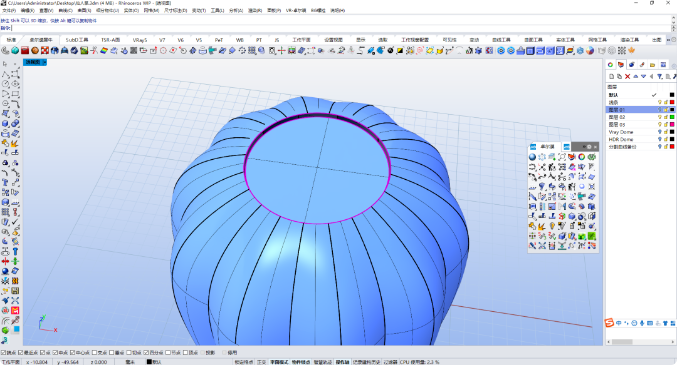Select the Ellipse tool in left sidebar

15,84
